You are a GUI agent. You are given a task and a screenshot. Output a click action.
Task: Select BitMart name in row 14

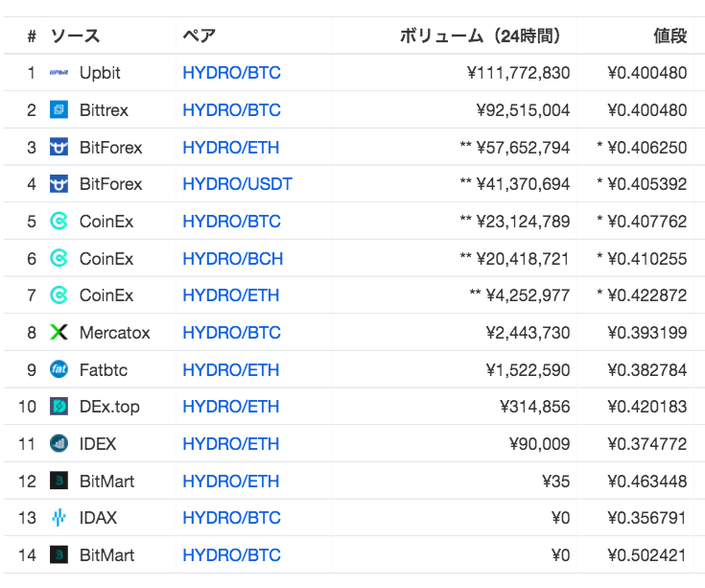coord(107,555)
